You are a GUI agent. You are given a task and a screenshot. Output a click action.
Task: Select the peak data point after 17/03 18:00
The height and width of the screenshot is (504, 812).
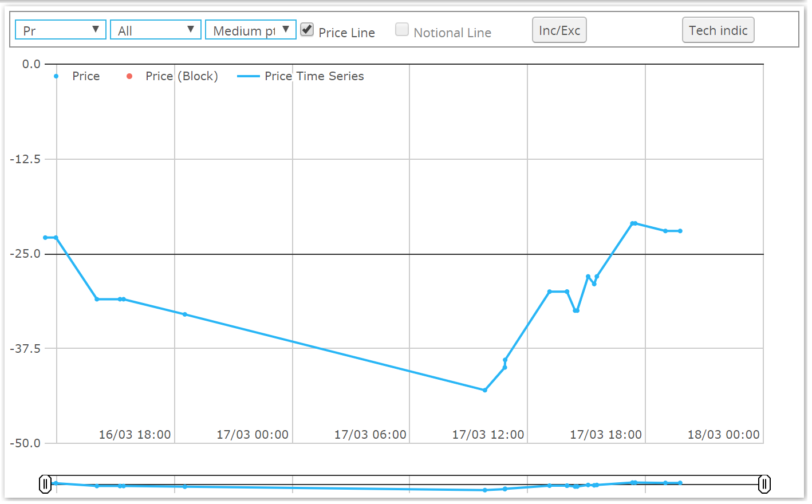click(x=633, y=224)
